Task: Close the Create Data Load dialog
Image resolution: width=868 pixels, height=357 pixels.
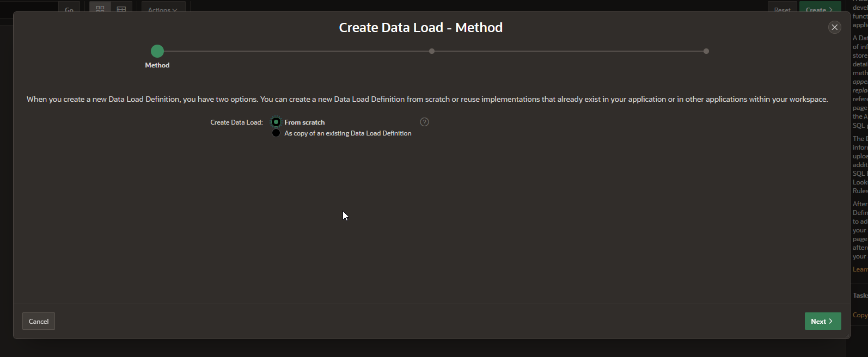Action: (x=834, y=27)
